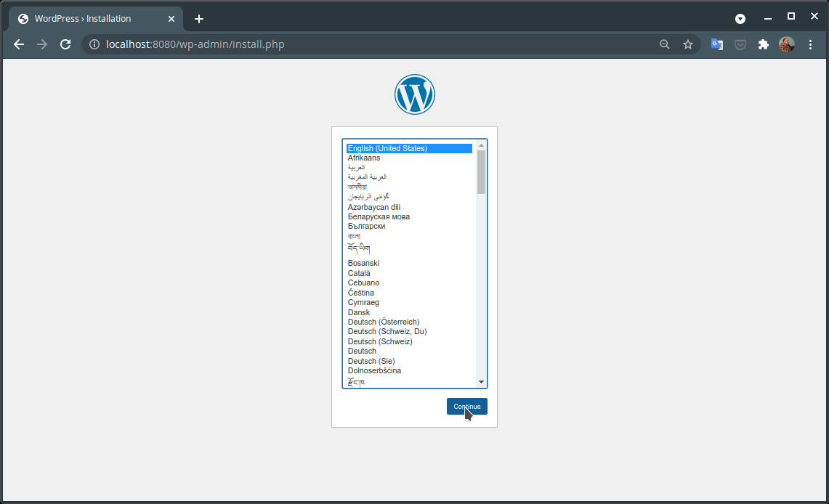The width and height of the screenshot is (829, 504).
Task: Open the Extensions puzzle menu
Action: pos(763,44)
